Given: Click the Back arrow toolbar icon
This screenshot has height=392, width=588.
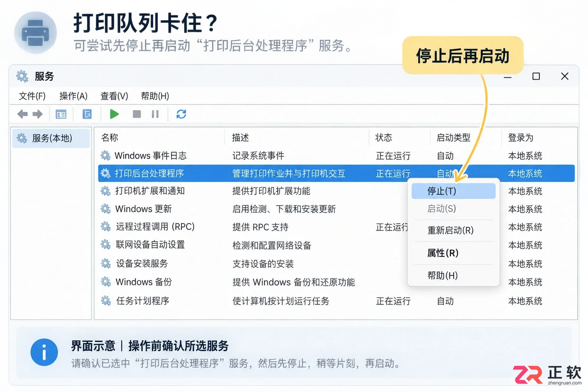Looking at the screenshot, I should point(22,114).
